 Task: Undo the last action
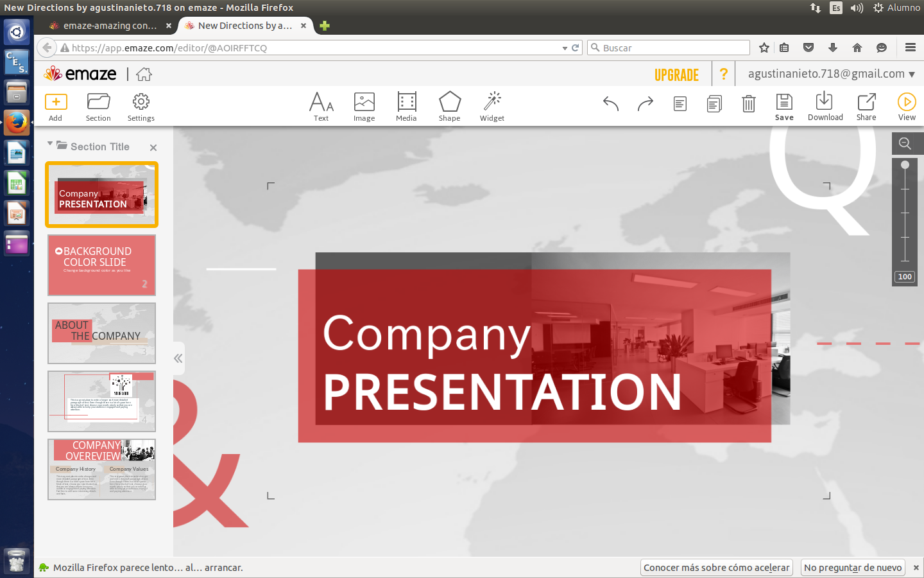click(x=611, y=103)
